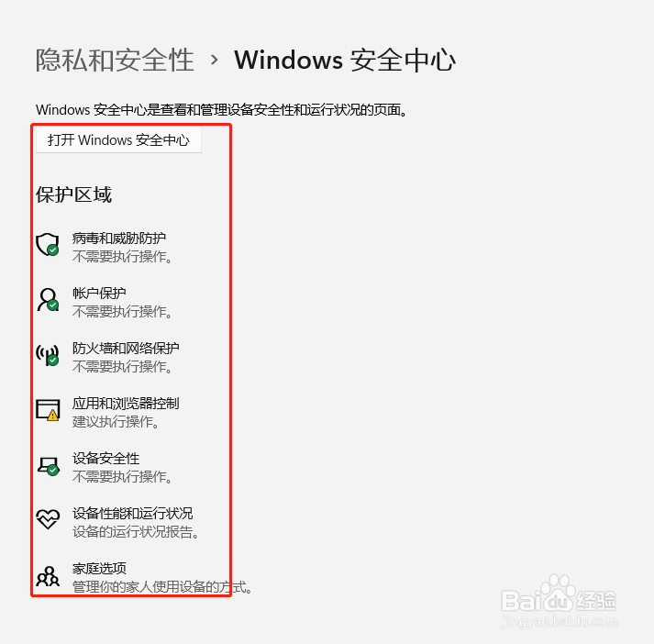Click the device security laptop icon
Image resolution: width=654 pixels, height=644 pixels.
[48, 465]
